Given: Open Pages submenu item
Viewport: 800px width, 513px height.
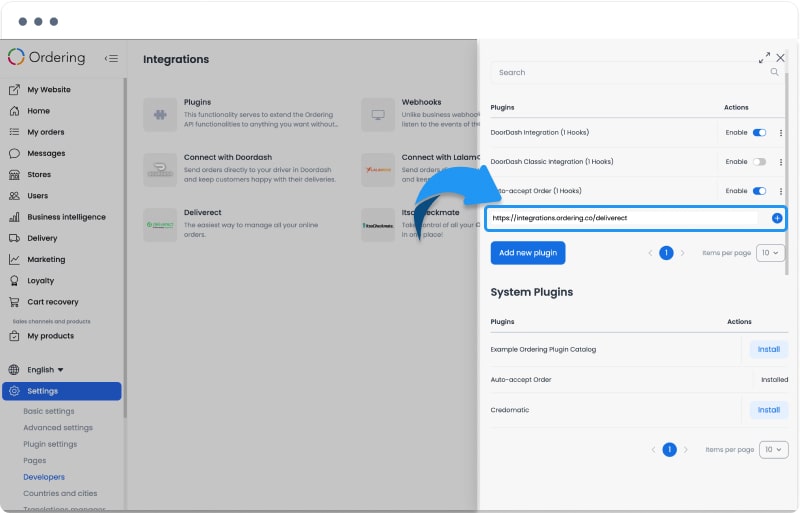Looking at the screenshot, I should (x=35, y=460).
